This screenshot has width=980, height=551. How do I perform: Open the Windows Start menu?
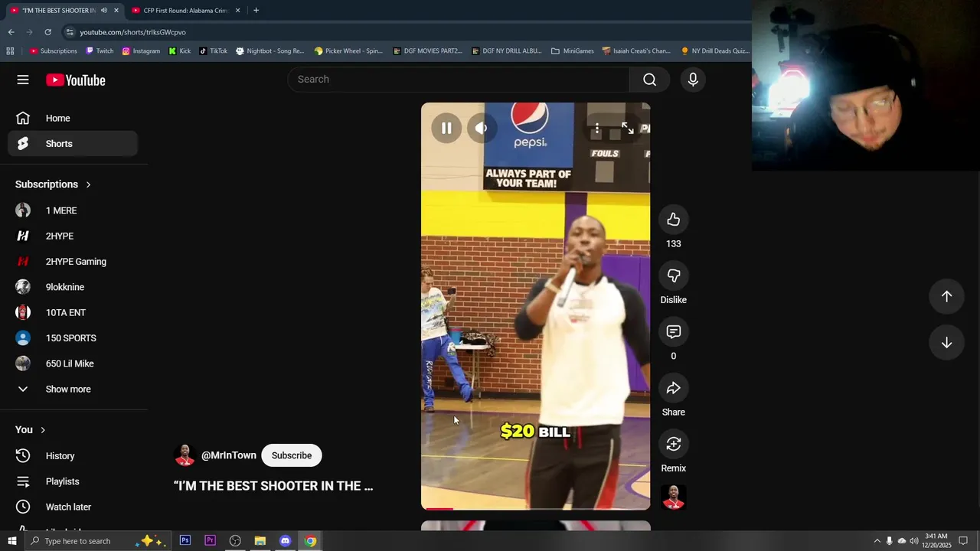(11, 541)
